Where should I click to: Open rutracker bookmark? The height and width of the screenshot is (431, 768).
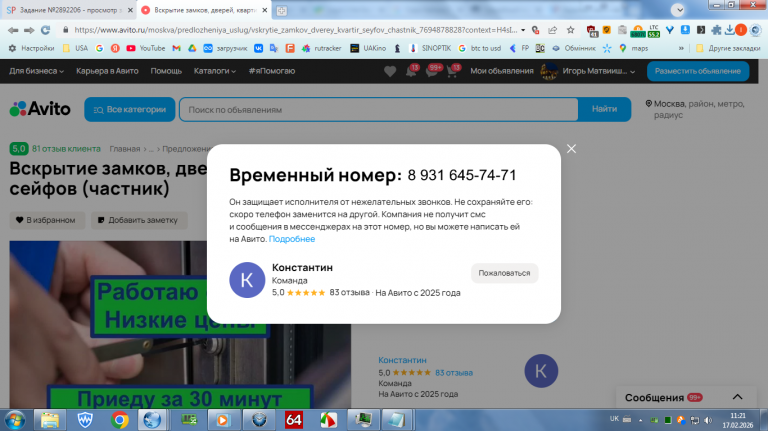point(322,48)
